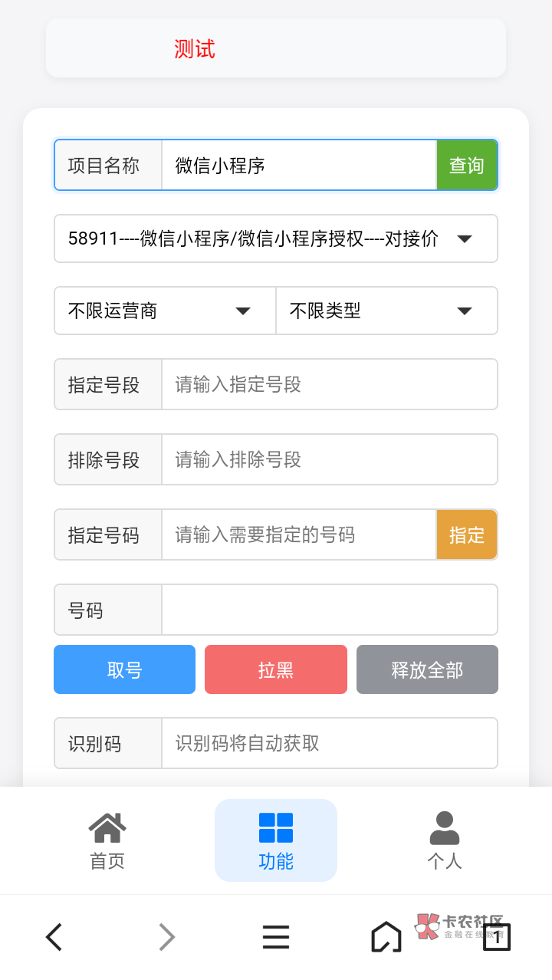The width and height of the screenshot is (552, 980).
Task: Tap the browser forward arrow
Action: [x=166, y=936]
